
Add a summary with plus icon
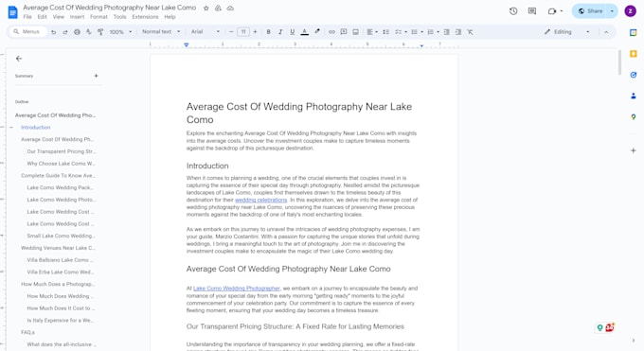pos(96,76)
